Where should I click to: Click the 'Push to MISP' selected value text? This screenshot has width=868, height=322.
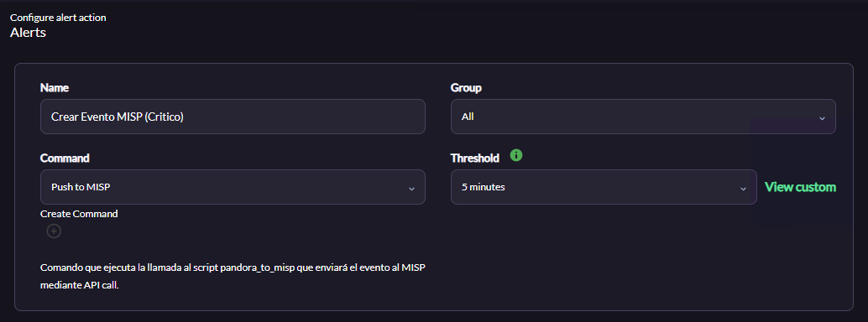pyautogui.click(x=81, y=187)
